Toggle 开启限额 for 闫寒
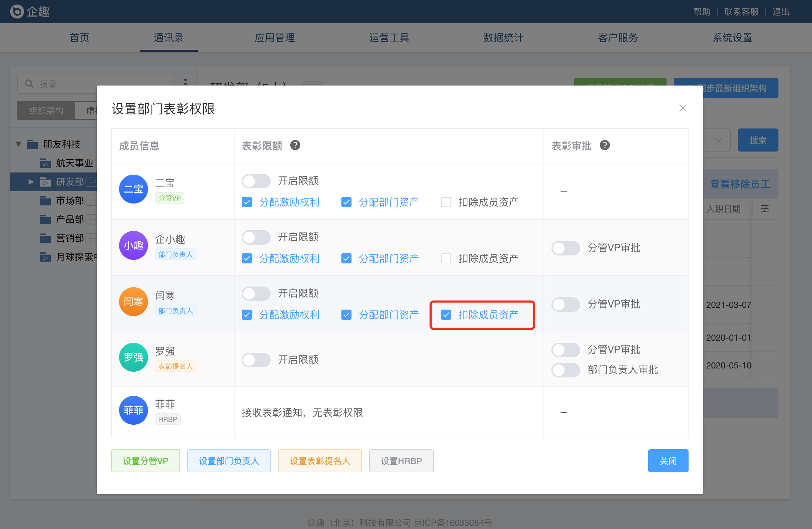The height and width of the screenshot is (529, 812). coord(256,293)
